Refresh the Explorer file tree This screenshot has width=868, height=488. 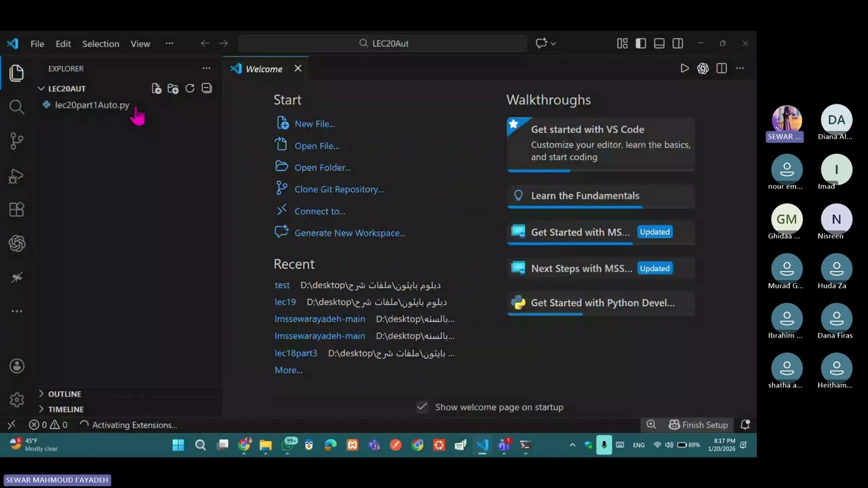click(190, 89)
